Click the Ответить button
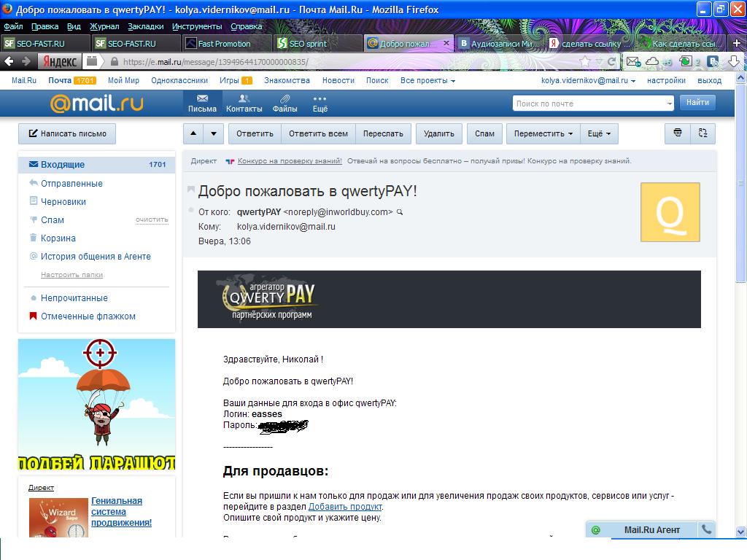This screenshot has height=560, width=747. click(255, 134)
